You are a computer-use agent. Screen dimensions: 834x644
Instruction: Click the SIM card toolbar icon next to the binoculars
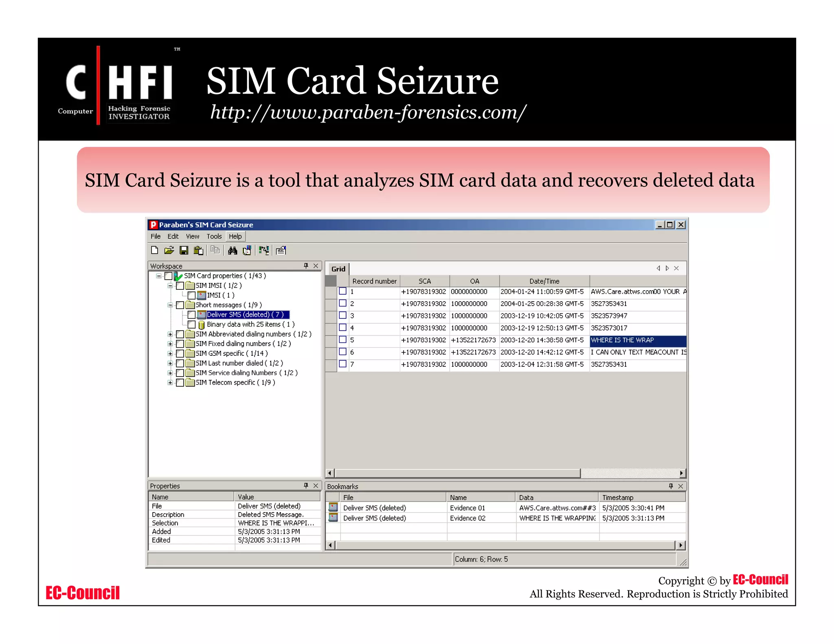point(247,250)
